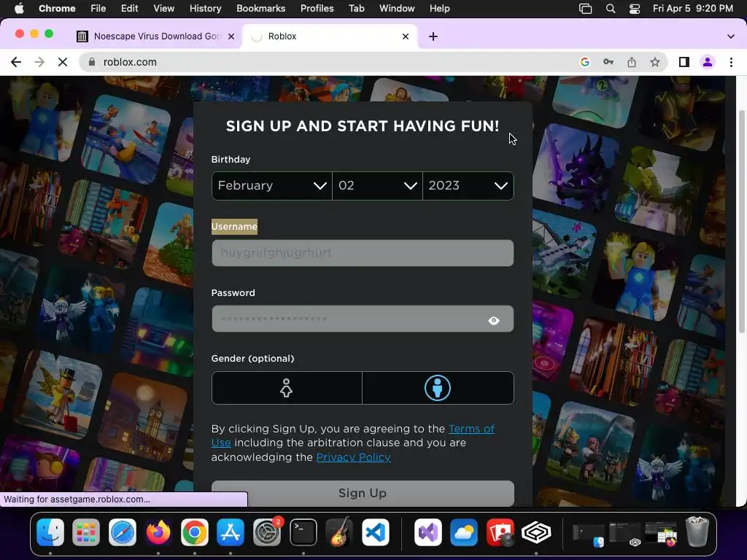Select the male gender option
This screenshot has width=747, height=560.
click(x=438, y=388)
